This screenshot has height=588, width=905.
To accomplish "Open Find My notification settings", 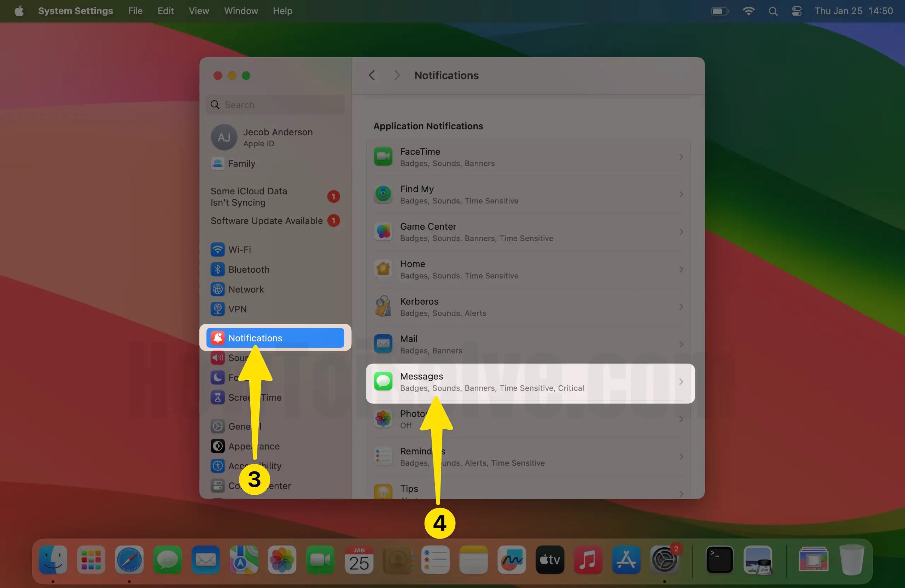I will click(x=528, y=194).
